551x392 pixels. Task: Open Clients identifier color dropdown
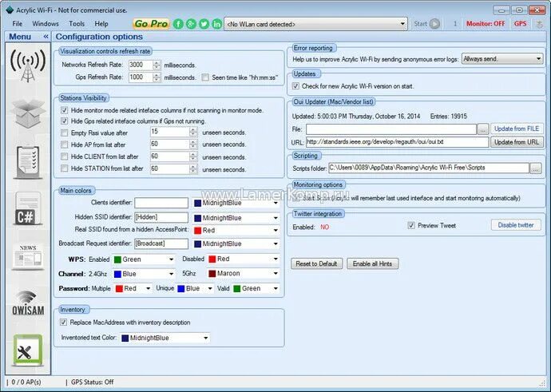click(x=236, y=203)
